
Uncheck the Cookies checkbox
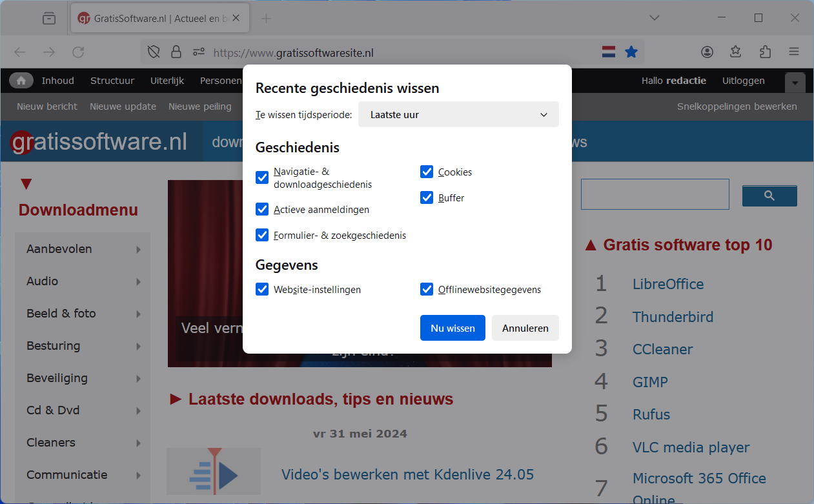(x=427, y=172)
